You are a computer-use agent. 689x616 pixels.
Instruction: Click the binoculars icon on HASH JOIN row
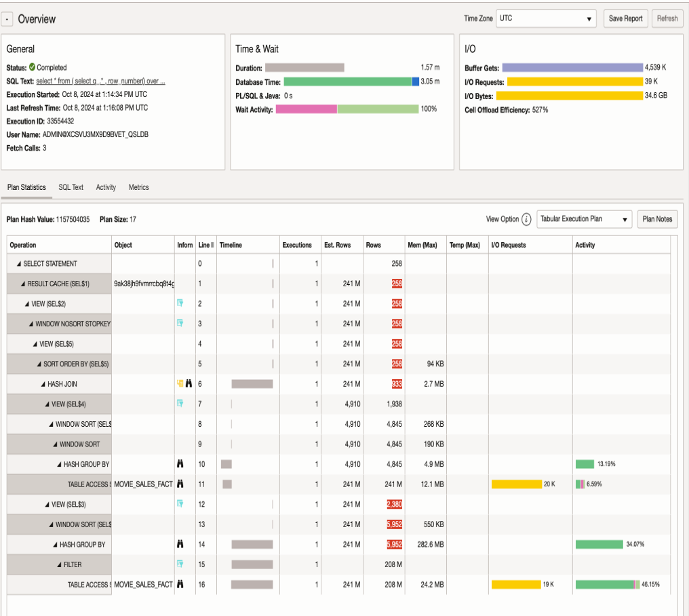click(x=189, y=384)
